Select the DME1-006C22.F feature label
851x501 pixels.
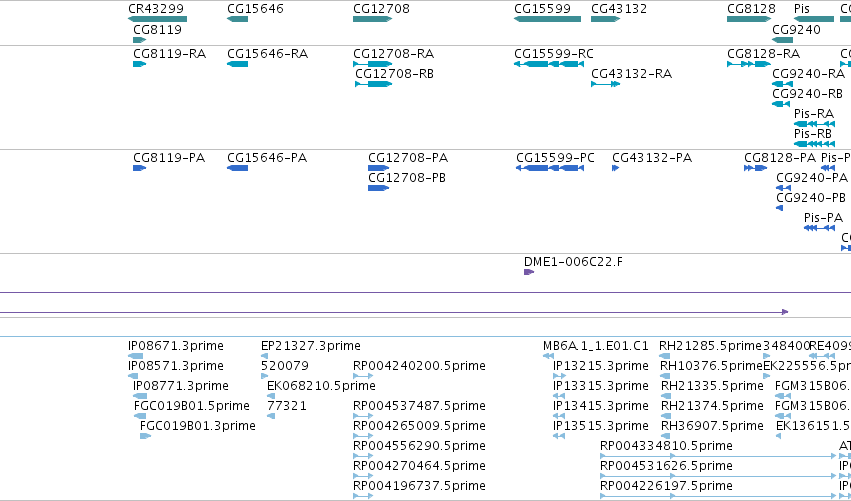[x=574, y=262]
